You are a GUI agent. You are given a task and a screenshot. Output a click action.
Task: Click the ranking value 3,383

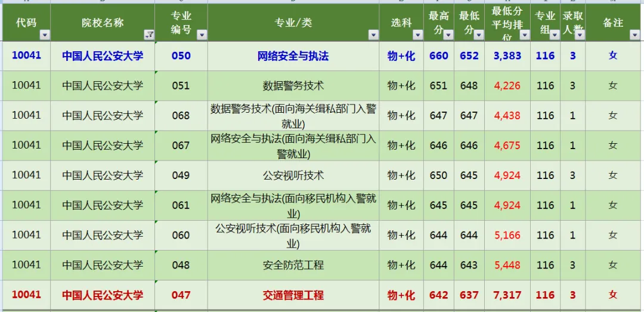[x=507, y=55]
